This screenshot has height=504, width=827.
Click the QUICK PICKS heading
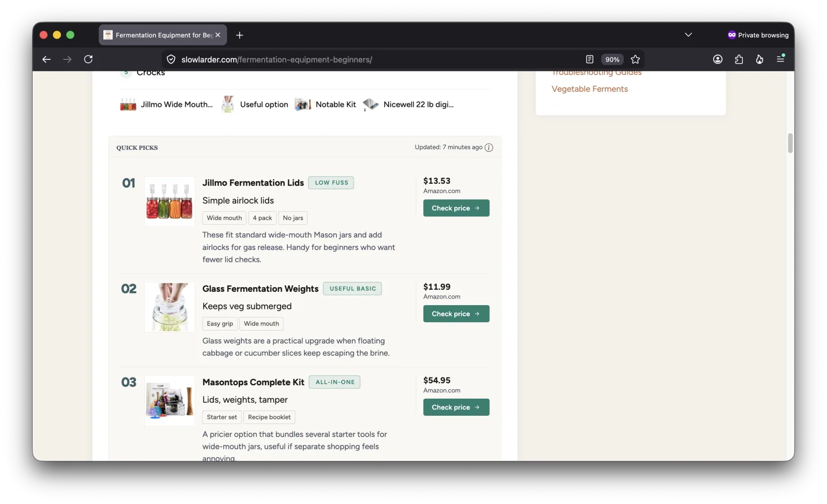pyautogui.click(x=137, y=148)
